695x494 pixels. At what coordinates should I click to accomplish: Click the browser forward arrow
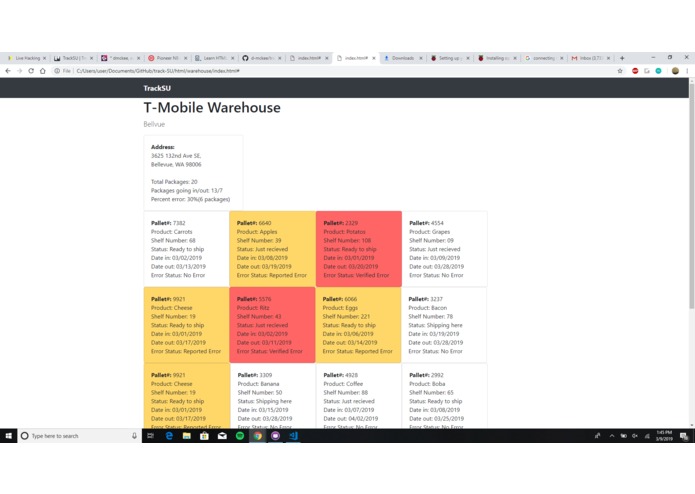coord(20,71)
